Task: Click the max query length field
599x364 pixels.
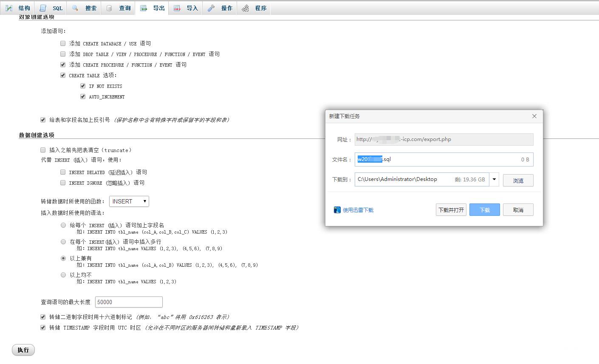Action: (x=129, y=302)
